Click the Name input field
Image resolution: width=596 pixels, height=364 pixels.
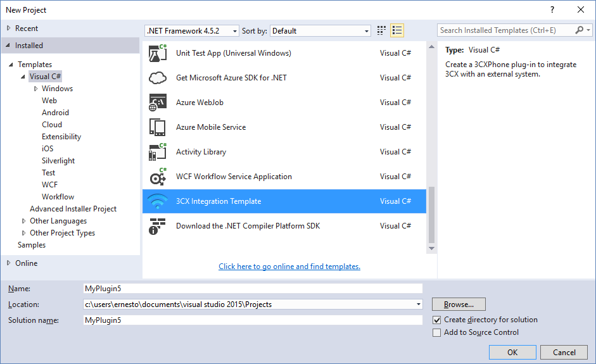pyautogui.click(x=253, y=289)
